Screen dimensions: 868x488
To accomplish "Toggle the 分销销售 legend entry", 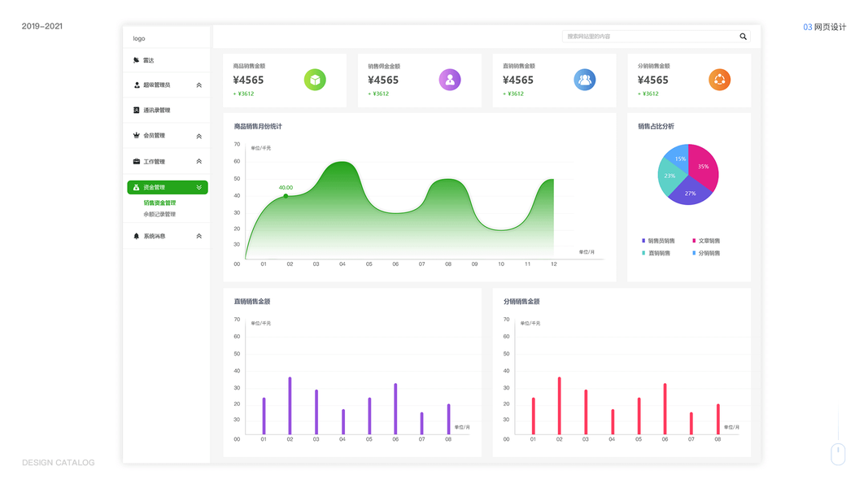I will click(706, 254).
